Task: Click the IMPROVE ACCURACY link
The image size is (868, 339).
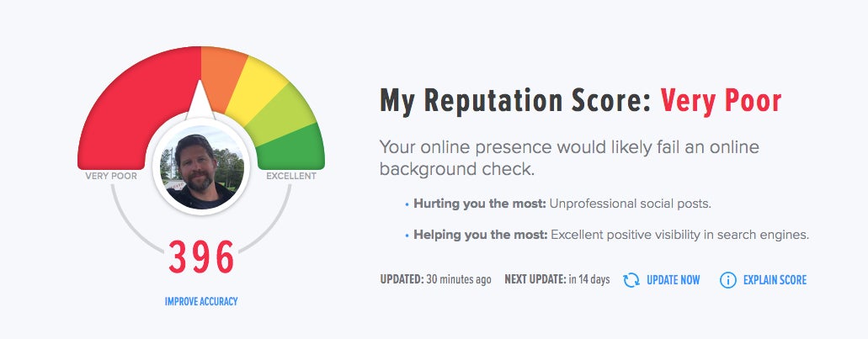Action: [201, 301]
